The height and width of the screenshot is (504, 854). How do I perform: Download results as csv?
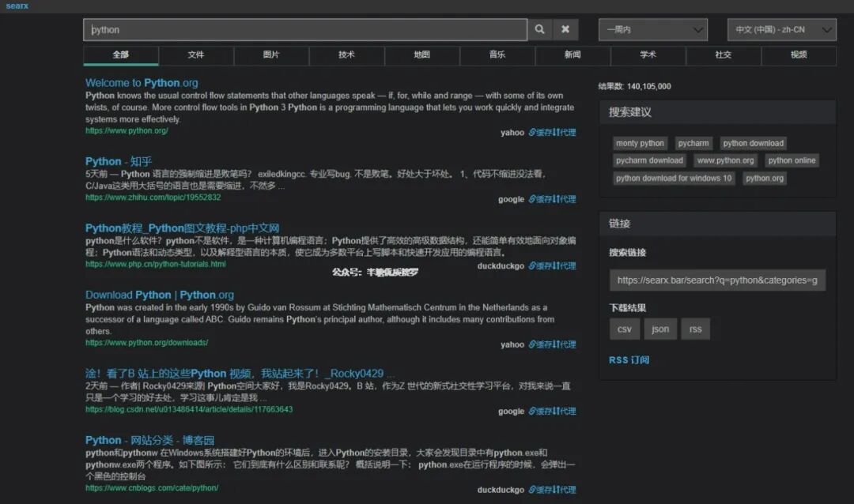click(624, 329)
